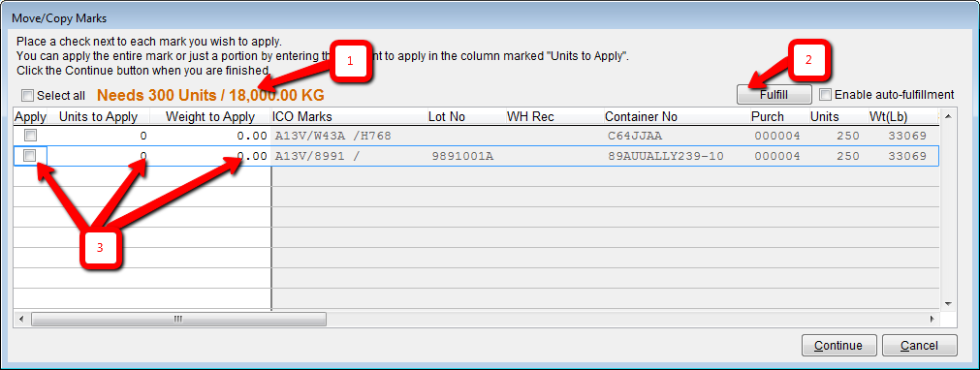Click the horizontal scrollbar right arrow
The height and width of the screenshot is (370, 980).
click(932, 319)
